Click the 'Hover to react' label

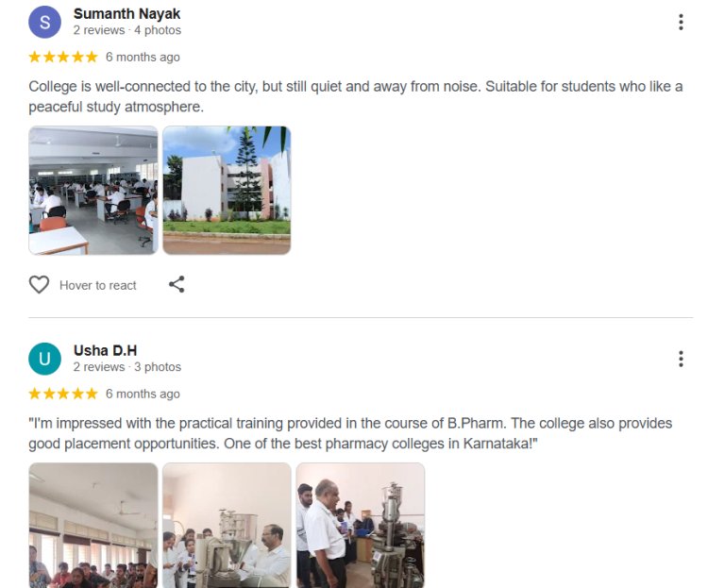[97, 285]
